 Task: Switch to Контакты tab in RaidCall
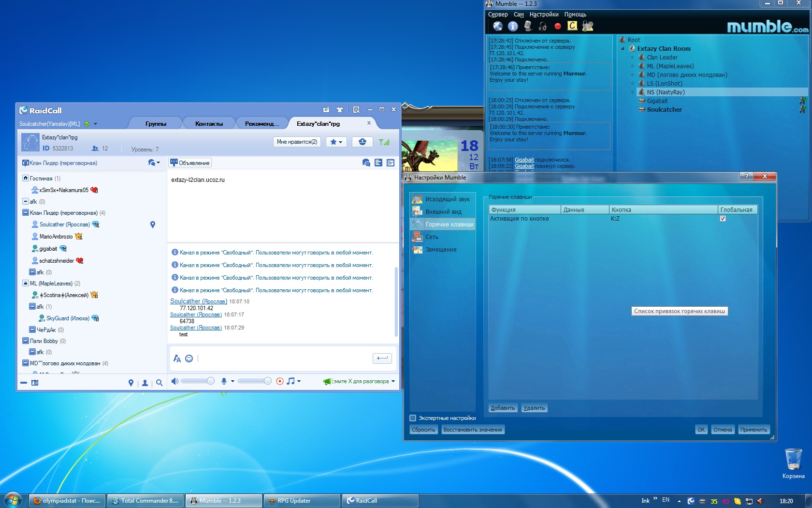209,124
